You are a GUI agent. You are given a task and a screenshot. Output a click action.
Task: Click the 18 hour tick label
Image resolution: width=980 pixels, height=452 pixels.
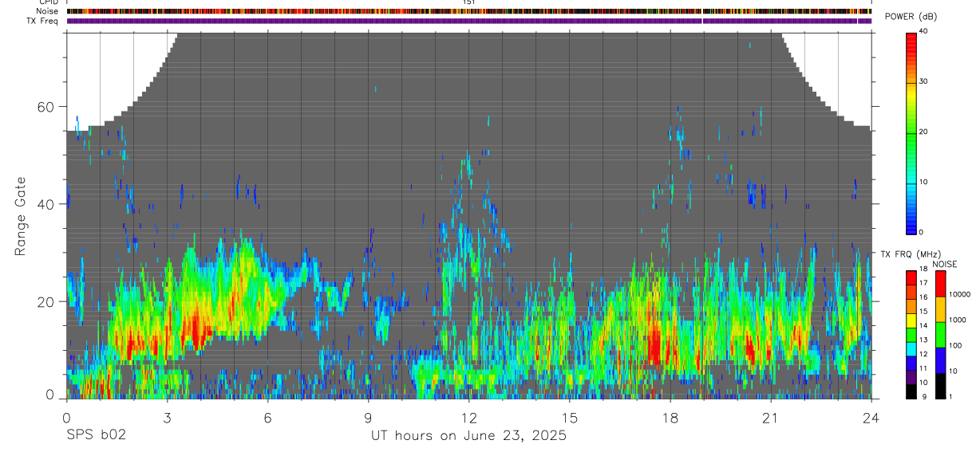pyautogui.click(x=670, y=419)
